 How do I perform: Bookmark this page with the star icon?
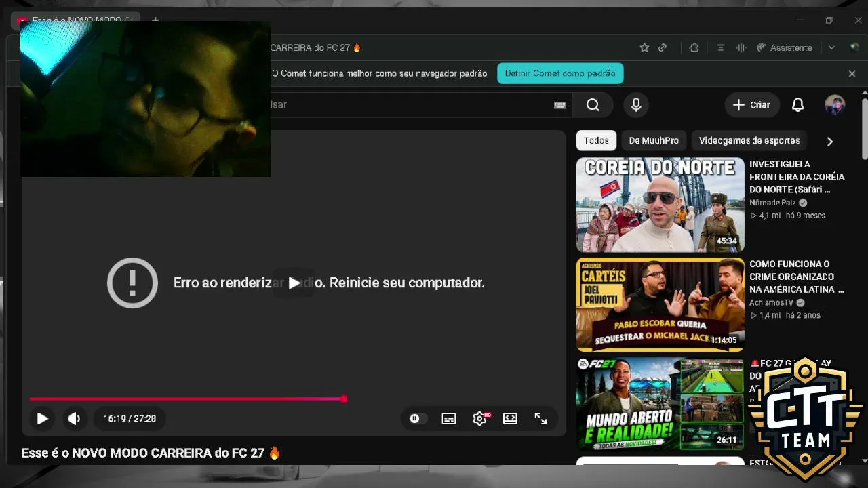(644, 47)
